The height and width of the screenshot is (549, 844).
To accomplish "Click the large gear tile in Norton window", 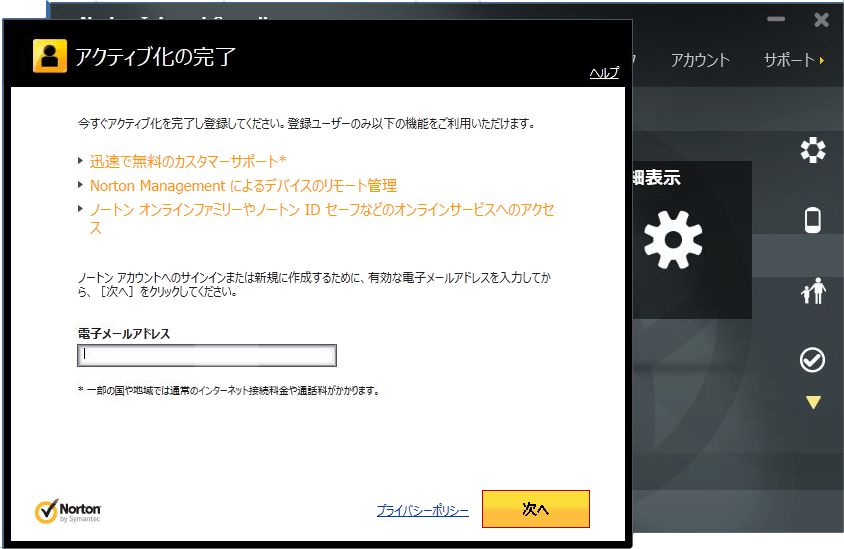I will pos(673,240).
